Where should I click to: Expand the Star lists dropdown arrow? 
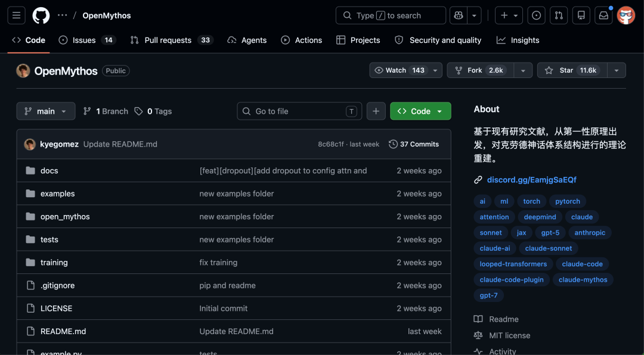click(617, 70)
